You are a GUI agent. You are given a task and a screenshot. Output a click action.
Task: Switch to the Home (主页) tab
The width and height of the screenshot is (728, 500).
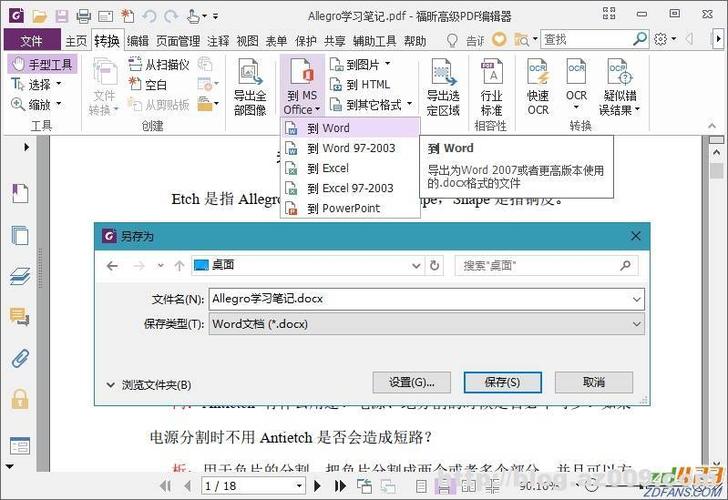(x=76, y=41)
